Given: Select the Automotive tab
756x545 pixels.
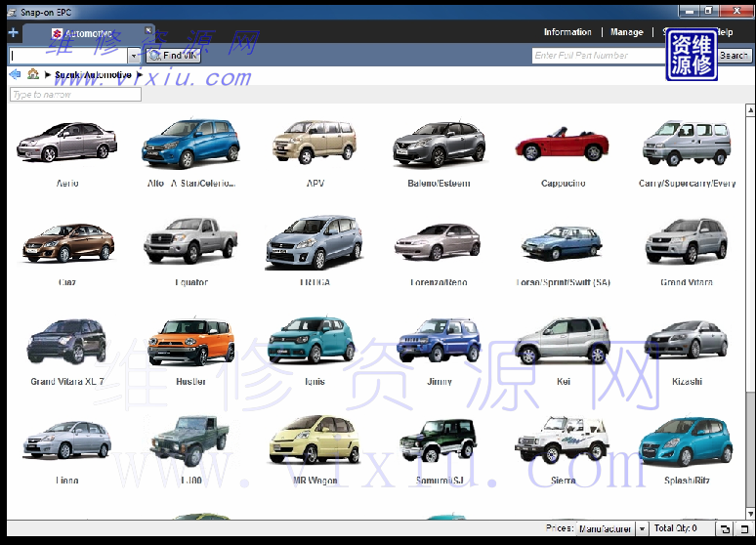Looking at the screenshot, I should coord(88,33).
